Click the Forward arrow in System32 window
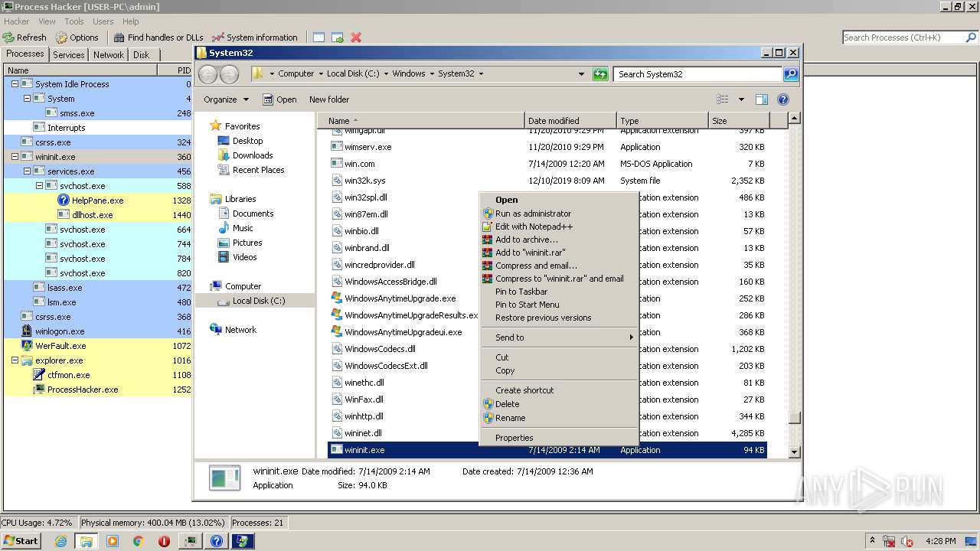This screenshot has width=980, height=551. coord(229,74)
